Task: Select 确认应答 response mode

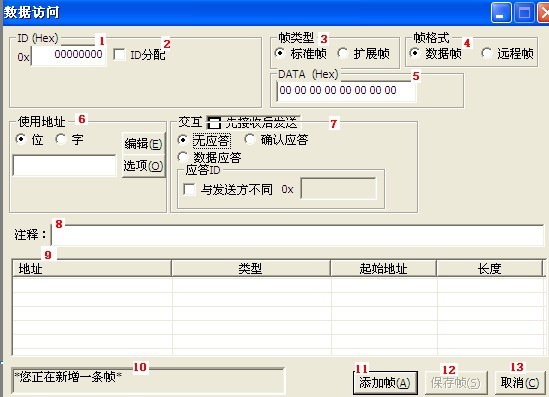Action: [250, 139]
